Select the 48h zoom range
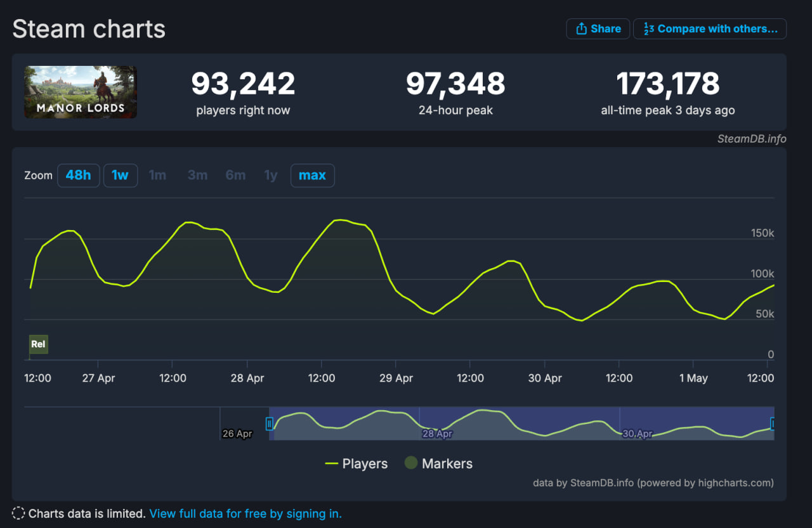Image resolution: width=812 pixels, height=528 pixels. (78, 176)
